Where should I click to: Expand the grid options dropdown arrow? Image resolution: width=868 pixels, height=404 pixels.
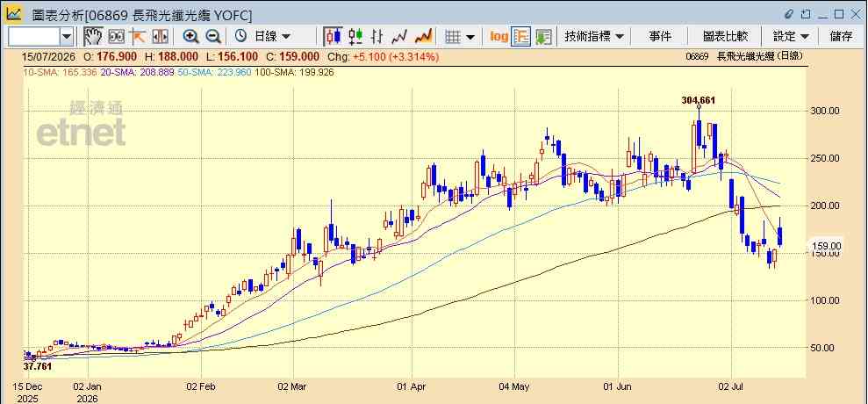coord(470,37)
